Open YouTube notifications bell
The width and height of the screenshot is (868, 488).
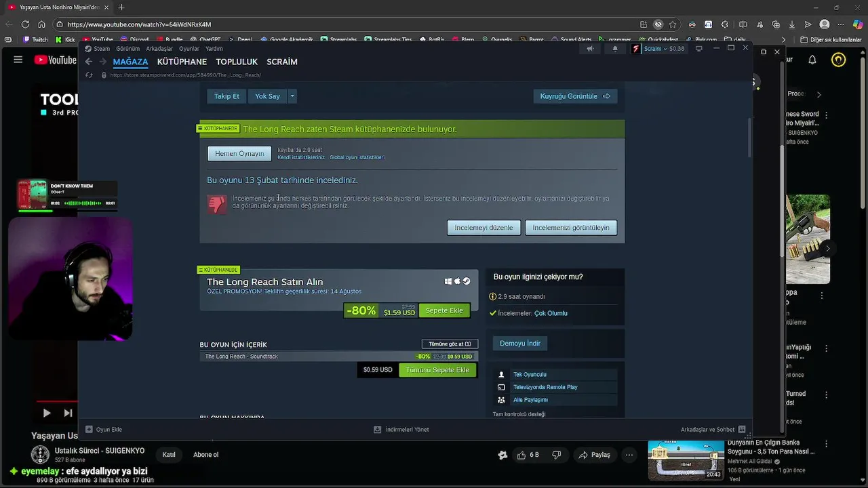[x=812, y=60]
